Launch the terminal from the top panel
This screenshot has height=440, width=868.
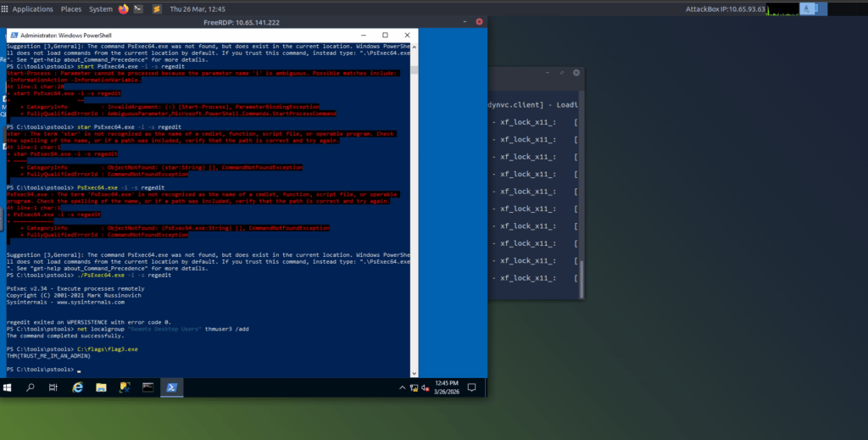point(138,8)
